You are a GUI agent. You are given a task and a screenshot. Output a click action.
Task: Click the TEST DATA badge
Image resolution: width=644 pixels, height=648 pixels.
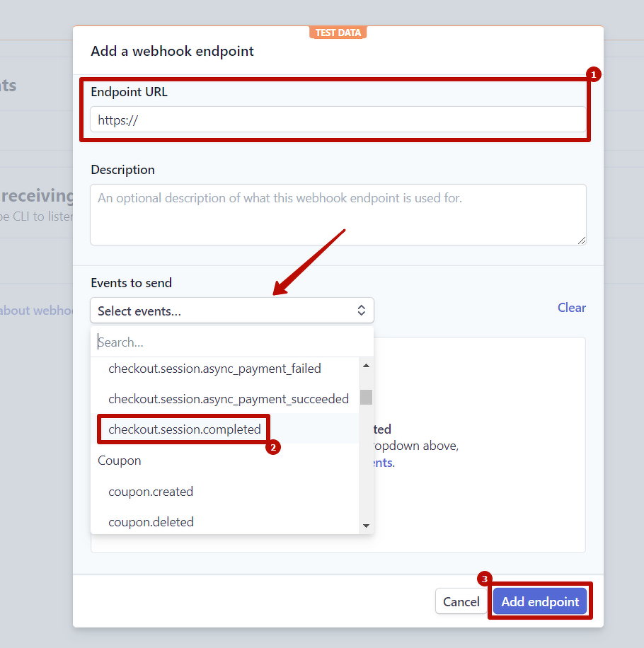(x=338, y=33)
